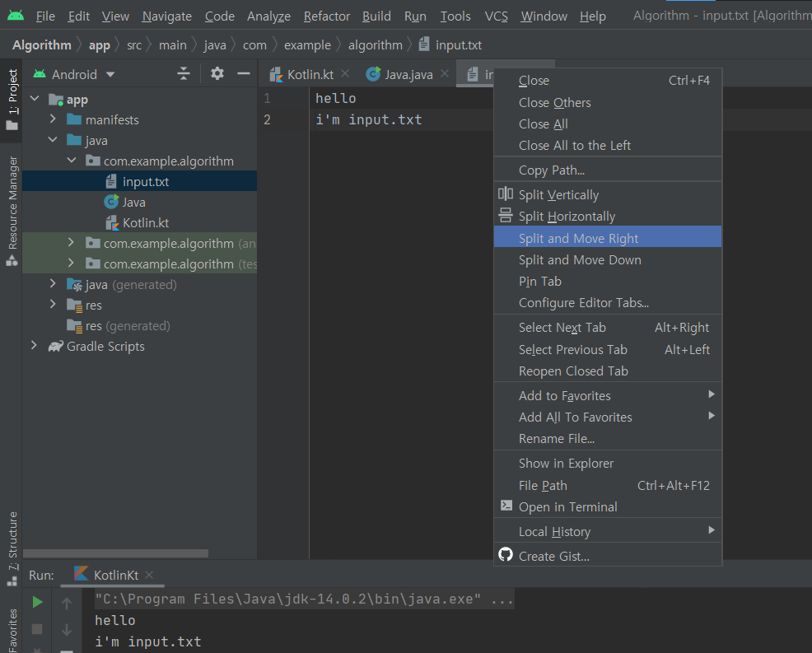
Task: Click Gradle Scripts node in tree
Action: pos(105,347)
